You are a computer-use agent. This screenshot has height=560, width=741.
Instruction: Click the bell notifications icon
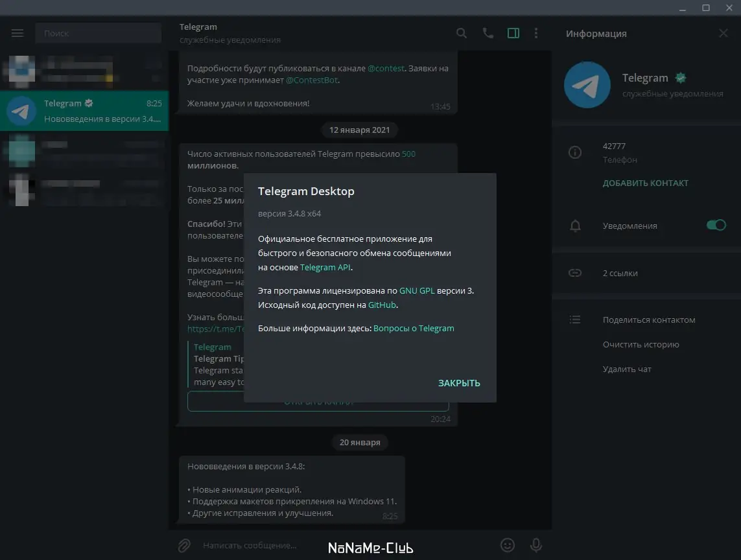pyautogui.click(x=575, y=226)
